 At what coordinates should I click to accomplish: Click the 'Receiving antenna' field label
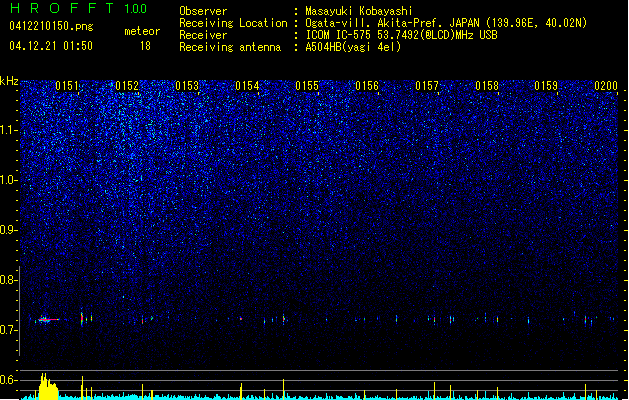[x=230, y=47]
